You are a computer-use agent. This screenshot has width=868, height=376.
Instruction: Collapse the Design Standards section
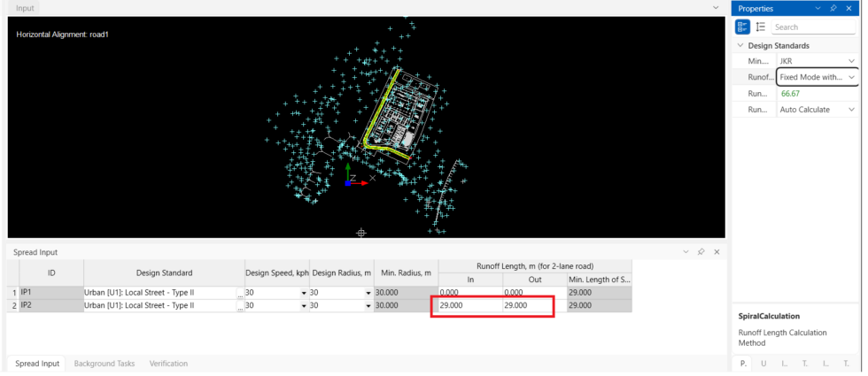[x=740, y=45]
